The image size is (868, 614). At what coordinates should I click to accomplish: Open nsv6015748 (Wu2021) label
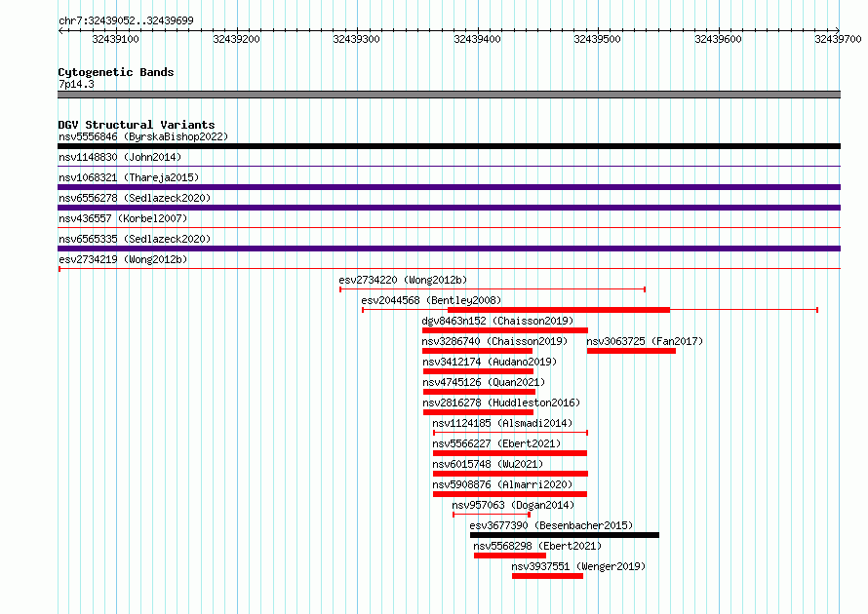(x=488, y=464)
